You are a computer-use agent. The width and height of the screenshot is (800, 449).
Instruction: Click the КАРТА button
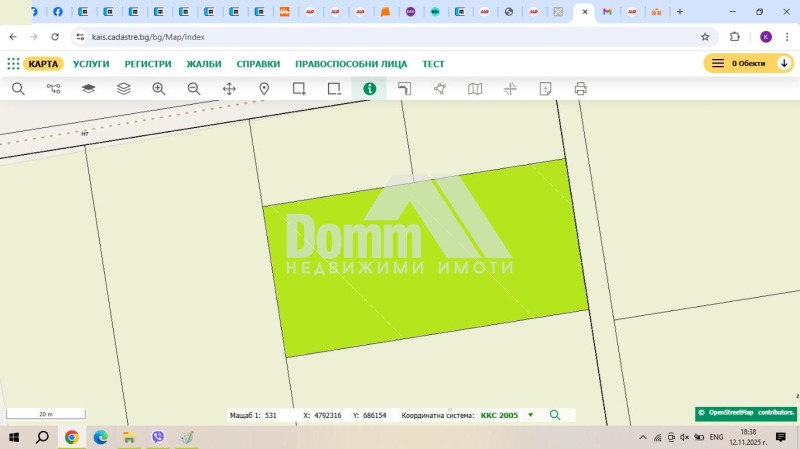43,63
